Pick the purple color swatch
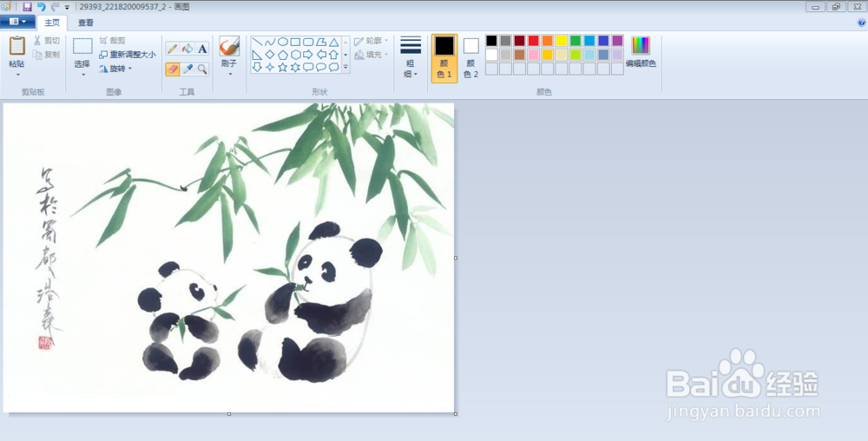 [x=618, y=41]
